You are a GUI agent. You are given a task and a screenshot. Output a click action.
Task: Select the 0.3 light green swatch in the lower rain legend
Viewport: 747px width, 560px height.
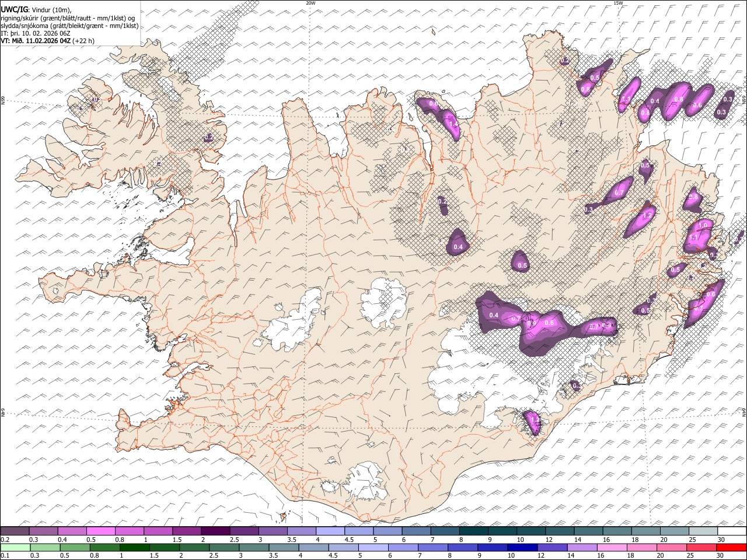click(x=44, y=547)
